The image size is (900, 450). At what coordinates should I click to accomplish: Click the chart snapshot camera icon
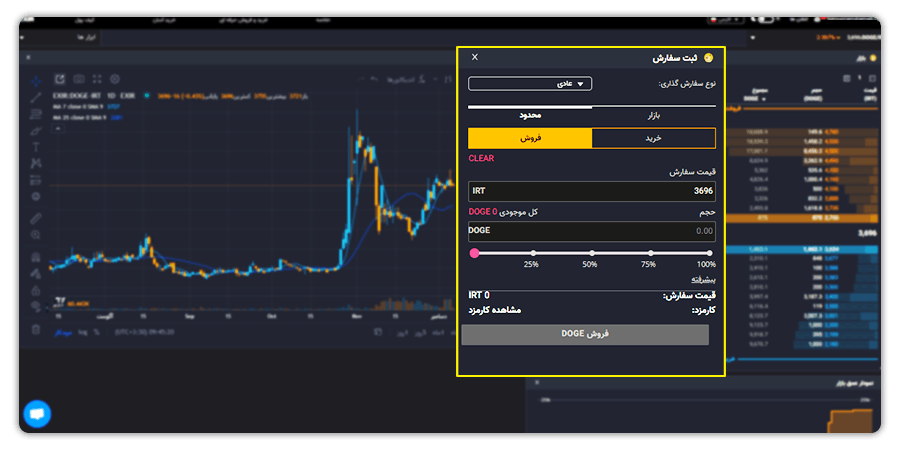click(79, 79)
